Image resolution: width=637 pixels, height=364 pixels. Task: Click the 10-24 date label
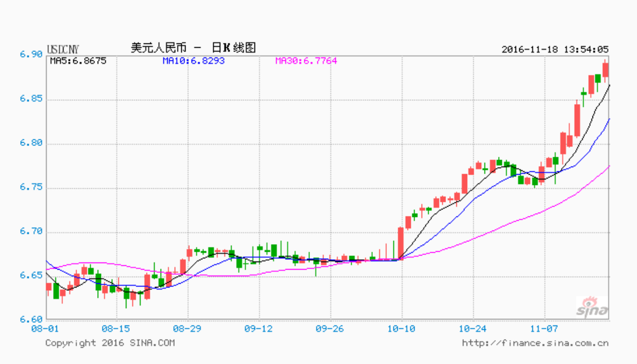click(x=473, y=329)
